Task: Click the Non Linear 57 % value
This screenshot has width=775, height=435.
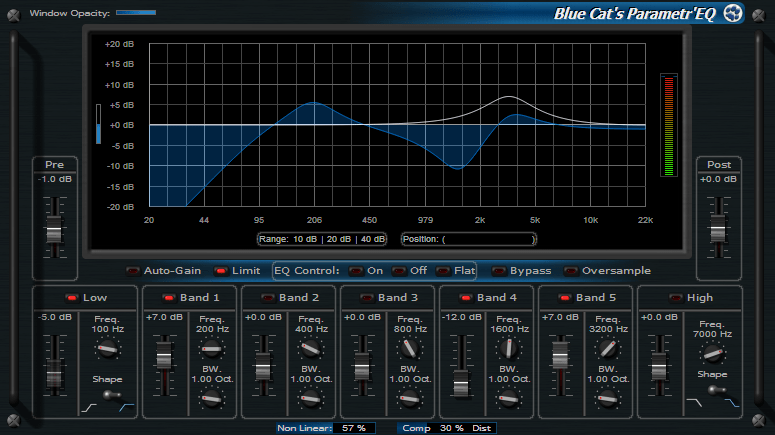Action: tap(354, 428)
